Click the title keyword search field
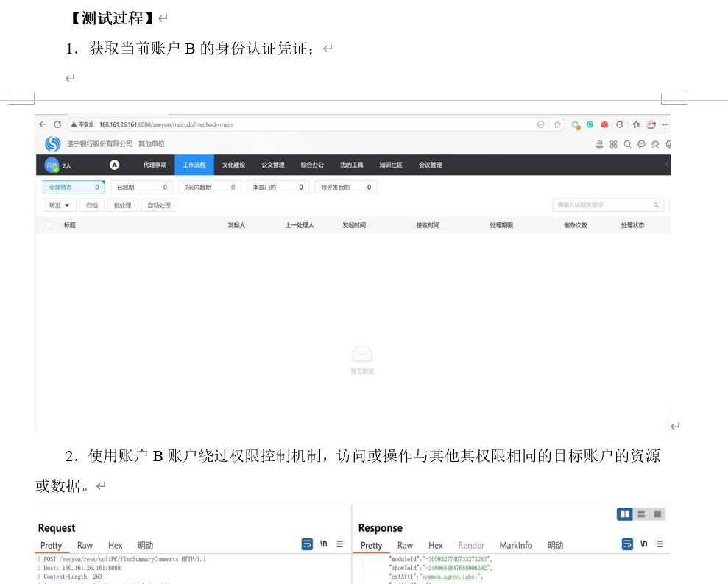Screen dimensions: 728x584 [608, 205]
